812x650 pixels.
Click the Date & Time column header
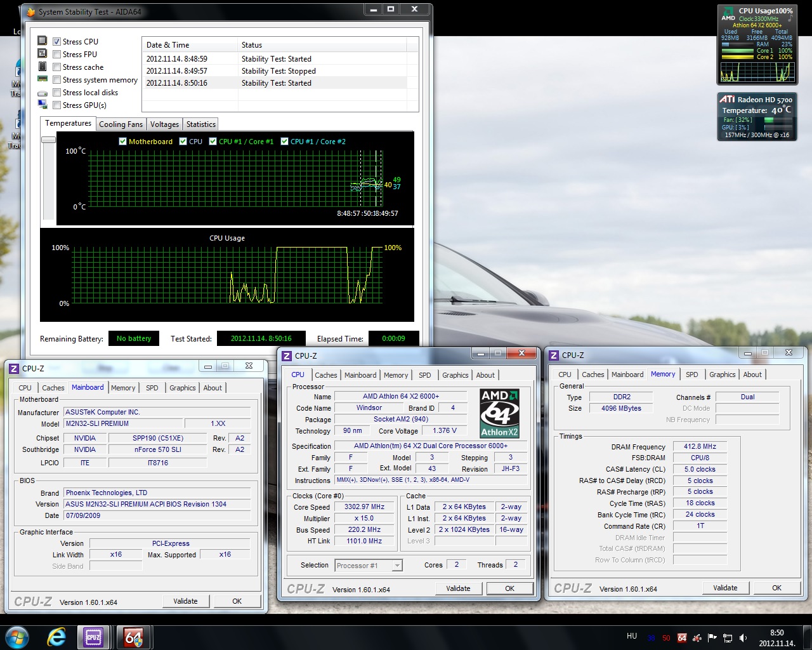(x=190, y=45)
